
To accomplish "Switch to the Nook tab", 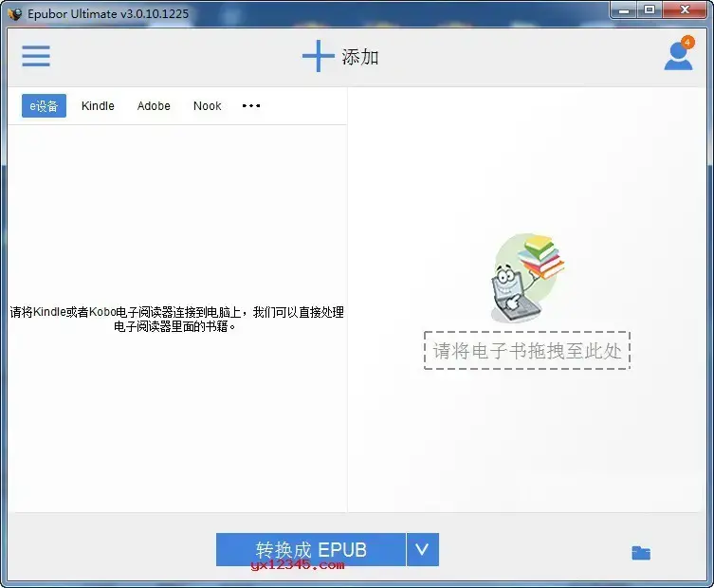I will pos(208,105).
